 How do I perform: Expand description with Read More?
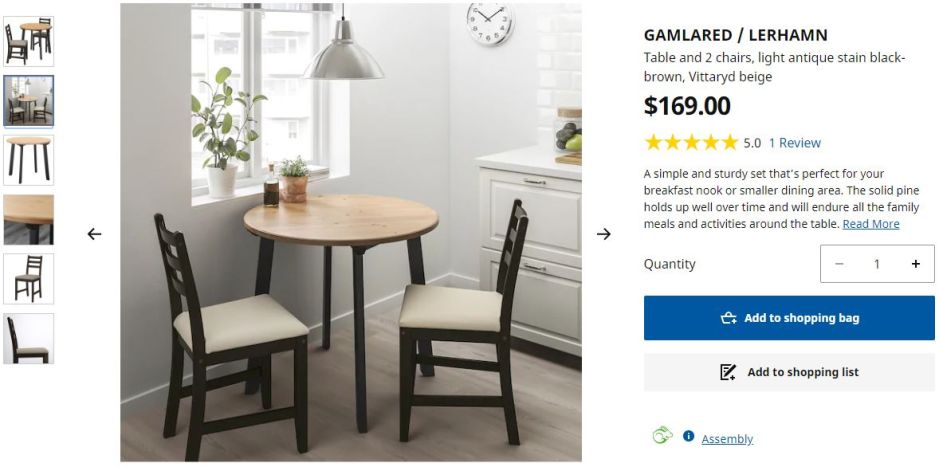pos(871,224)
